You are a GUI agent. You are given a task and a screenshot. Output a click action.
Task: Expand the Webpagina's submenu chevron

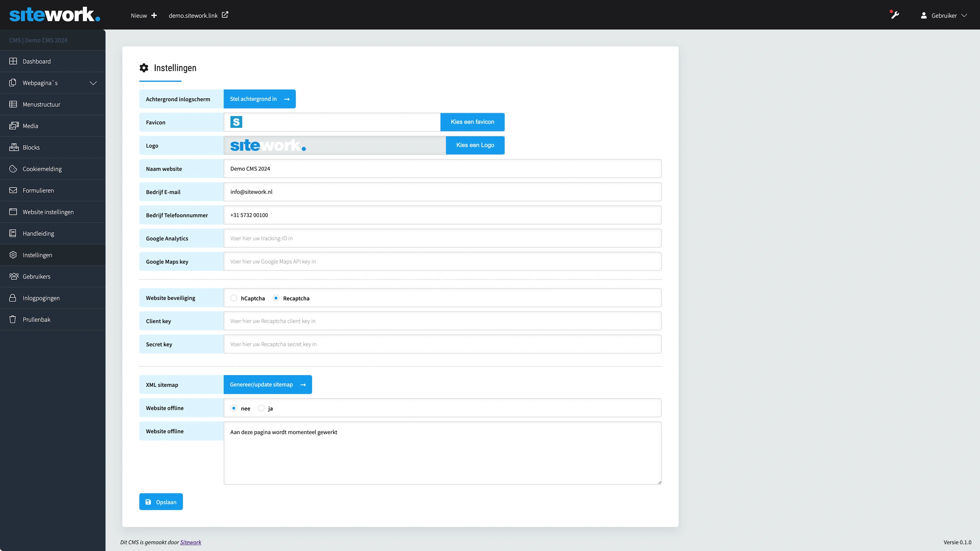click(x=93, y=83)
